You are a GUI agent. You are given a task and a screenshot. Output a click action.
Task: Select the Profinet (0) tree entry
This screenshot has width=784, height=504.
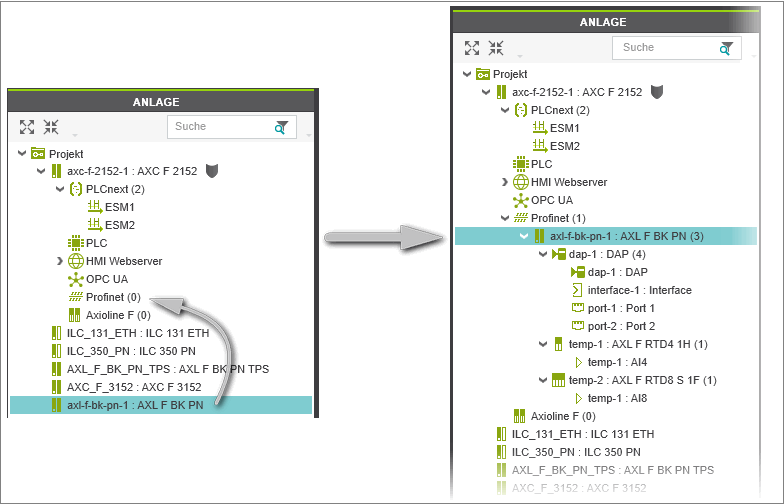pos(114,297)
